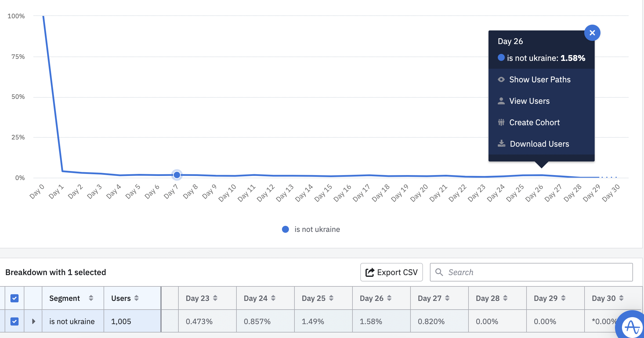Click the eye icon for Show User Paths
The width and height of the screenshot is (644, 338).
click(x=501, y=79)
